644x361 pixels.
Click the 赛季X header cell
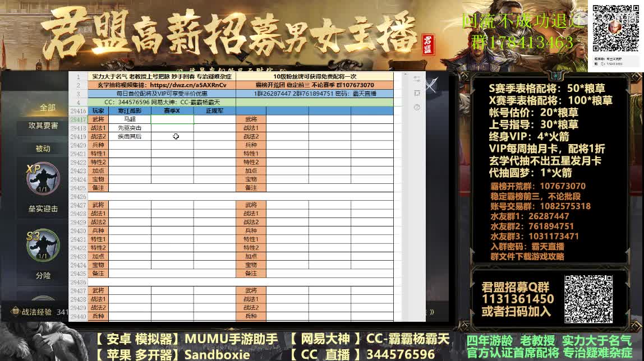172,111
